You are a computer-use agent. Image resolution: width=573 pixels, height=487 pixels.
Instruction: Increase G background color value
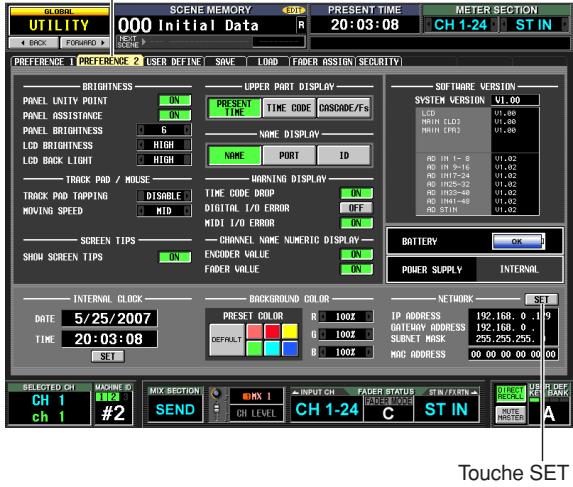point(369,334)
